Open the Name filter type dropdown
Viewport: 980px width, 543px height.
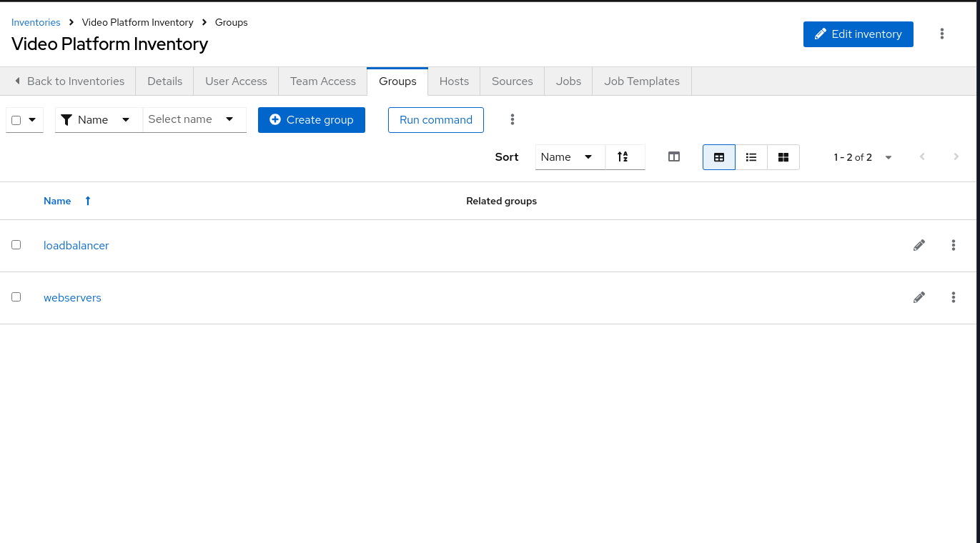(x=99, y=119)
